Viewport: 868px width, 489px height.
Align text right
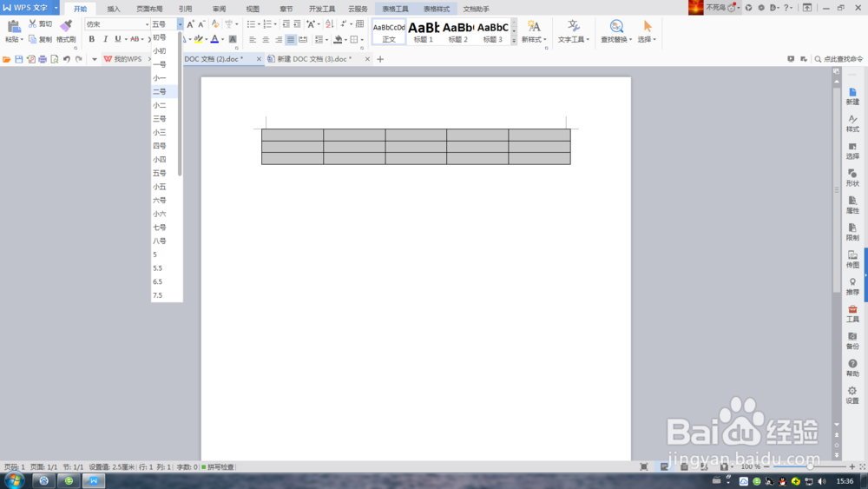(x=278, y=39)
